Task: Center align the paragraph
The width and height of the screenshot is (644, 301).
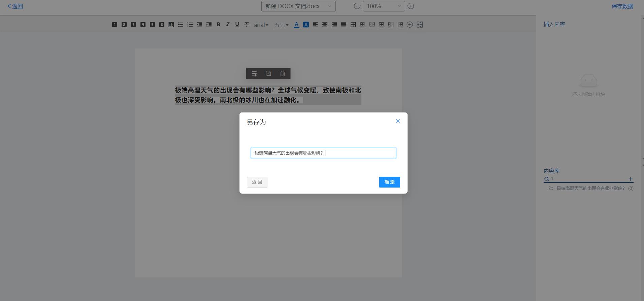Action: point(325,25)
